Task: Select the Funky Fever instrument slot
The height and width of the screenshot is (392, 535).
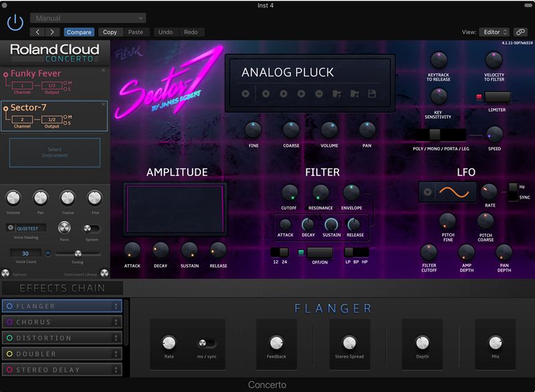Action: click(55, 82)
